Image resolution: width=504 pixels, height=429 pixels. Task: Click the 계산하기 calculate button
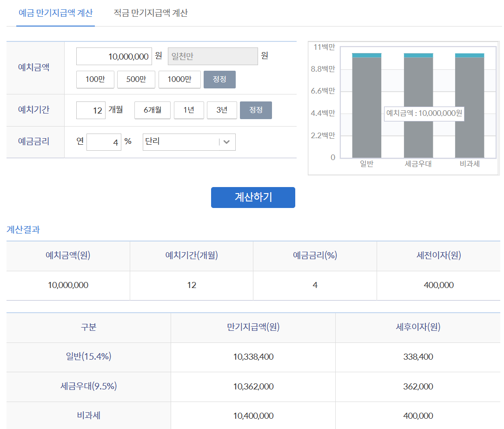pos(253,197)
